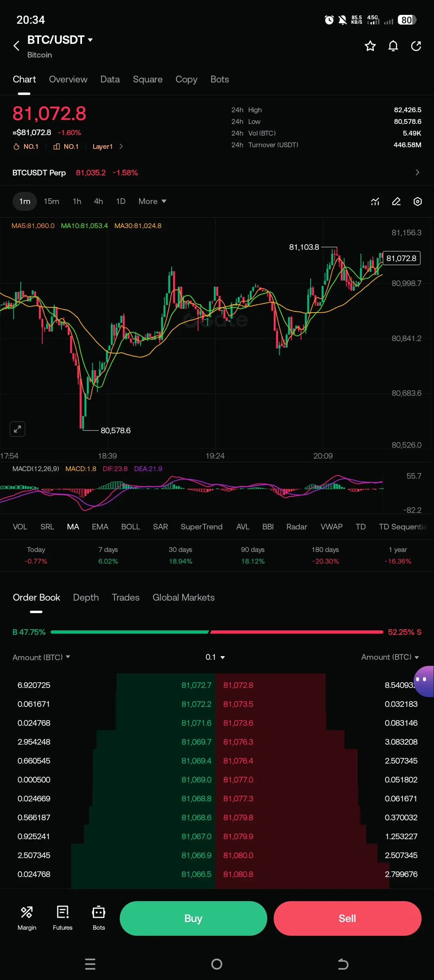Image resolution: width=434 pixels, height=980 pixels.
Task: Tap the share icon in header
Action: [416, 46]
